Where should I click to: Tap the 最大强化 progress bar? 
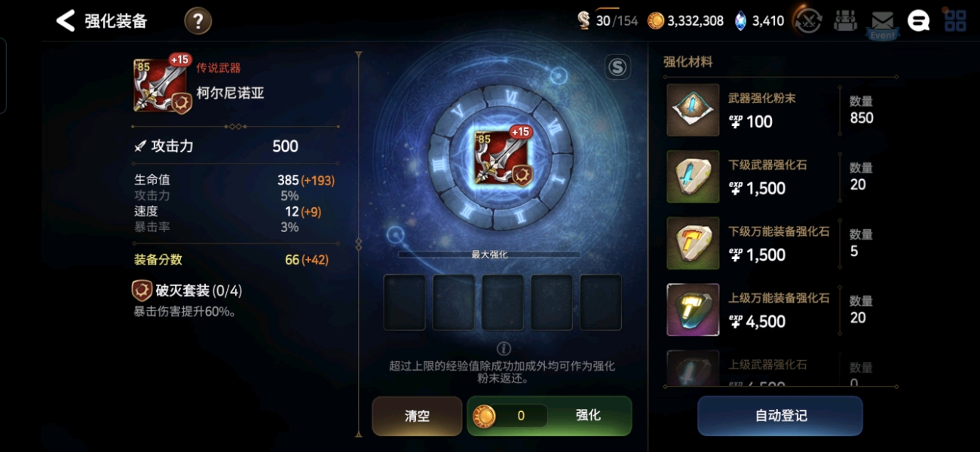489,255
